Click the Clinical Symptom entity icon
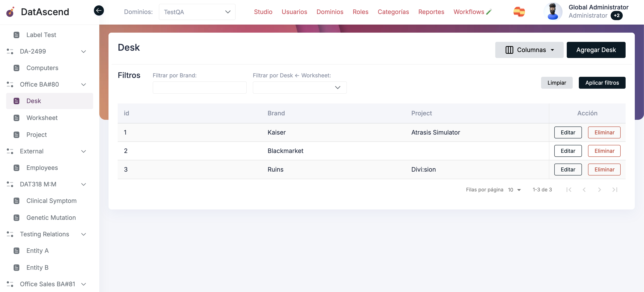The width and height of the screenshot is (644, 292). (x=16, y=201)
